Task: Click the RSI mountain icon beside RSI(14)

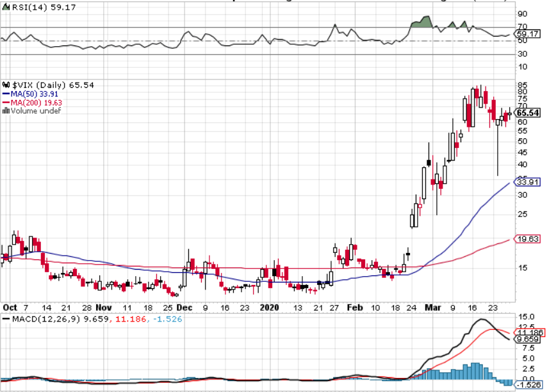Action: point(6,7)
